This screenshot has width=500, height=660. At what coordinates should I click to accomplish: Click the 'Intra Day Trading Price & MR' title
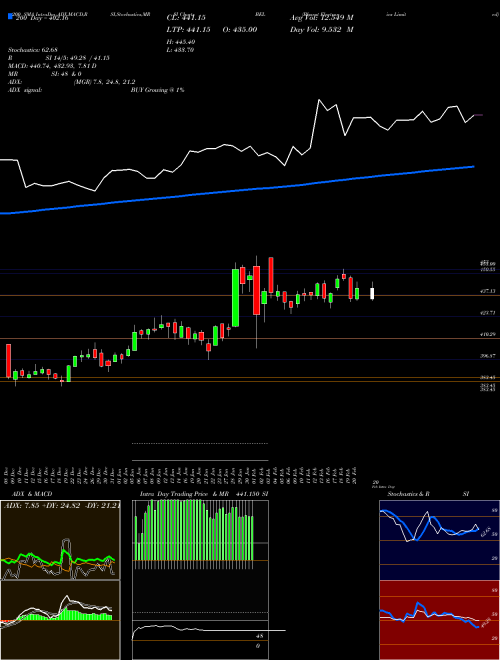[x=185, y=494]
